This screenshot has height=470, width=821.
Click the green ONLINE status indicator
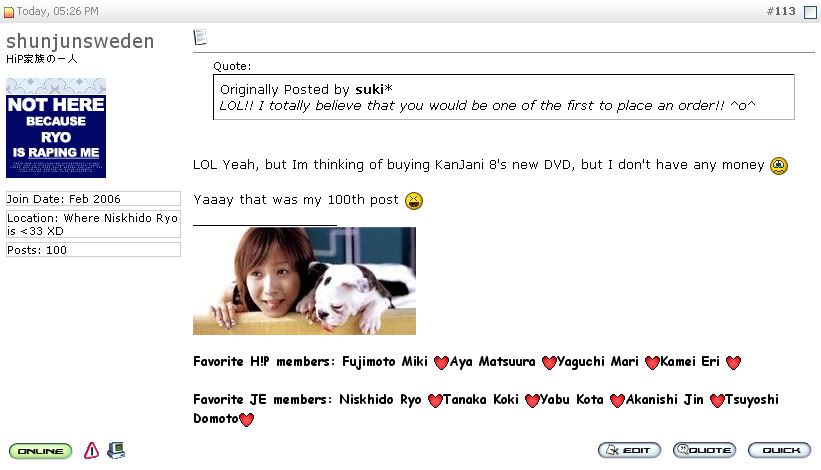[40, 451]
